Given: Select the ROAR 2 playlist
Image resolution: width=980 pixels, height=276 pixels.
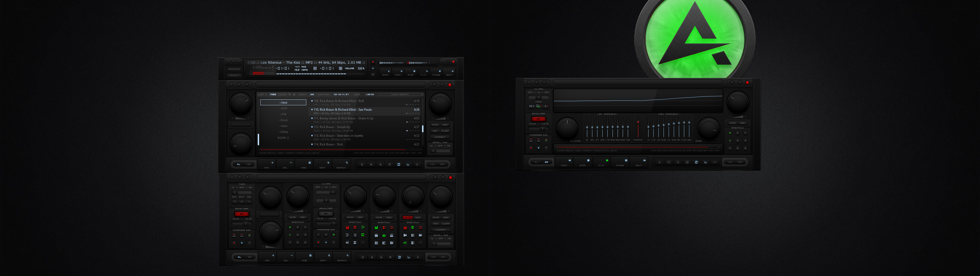Looking at the screenshot, I should point(284,138).
